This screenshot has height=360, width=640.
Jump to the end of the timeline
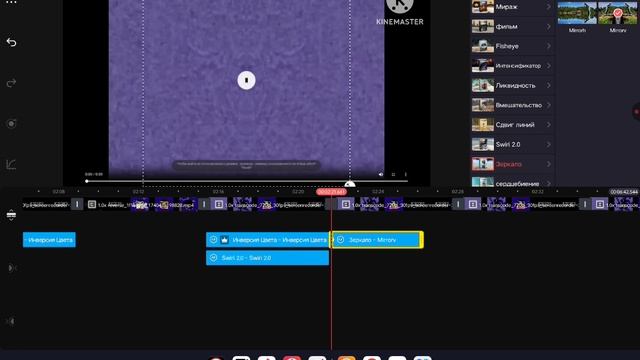[x=11, y=322]
